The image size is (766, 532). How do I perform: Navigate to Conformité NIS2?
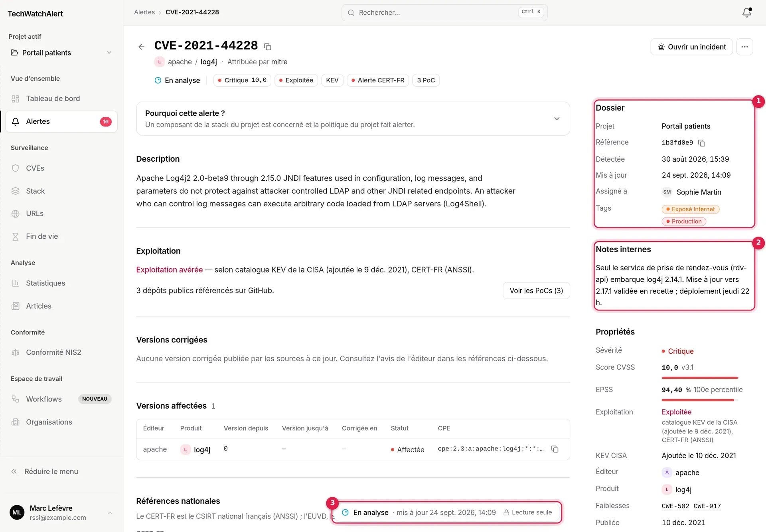(61, 352)
